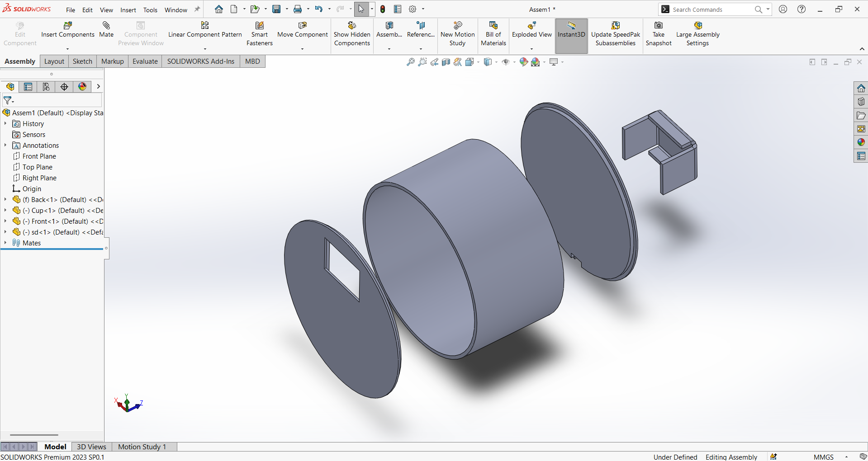
Task: Select the Front Plane item
Action: [x=35, y=156]
